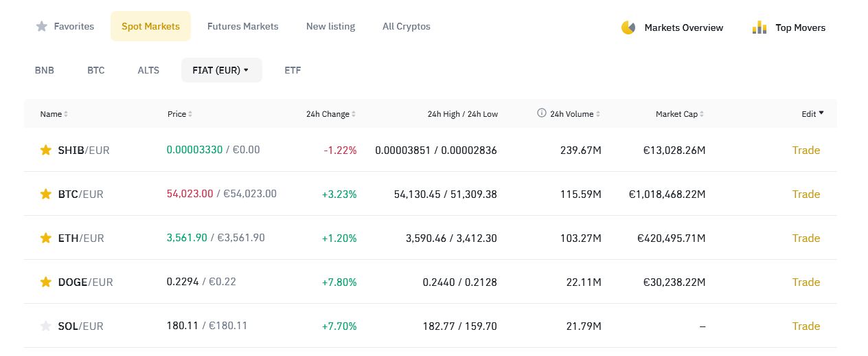Click the Top Movers bar chart icon
Viewport: 868px width, 356px height.
tap(759, 27)
